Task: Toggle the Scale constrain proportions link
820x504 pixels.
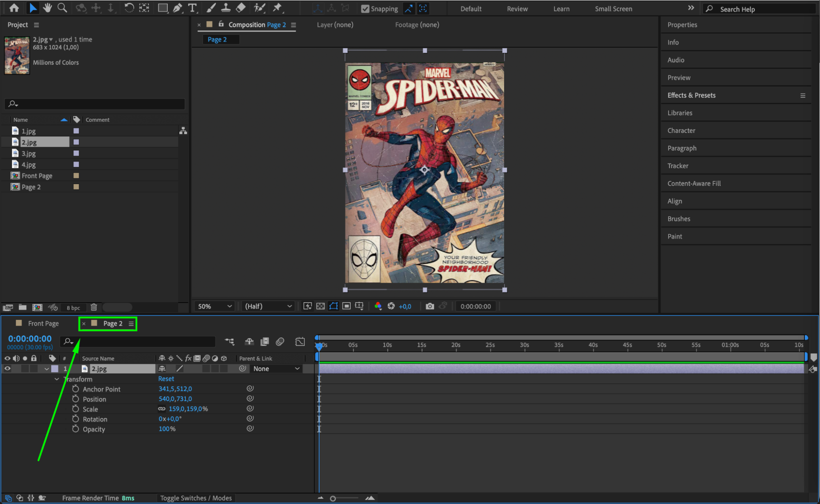Action: tap(162, 409)
